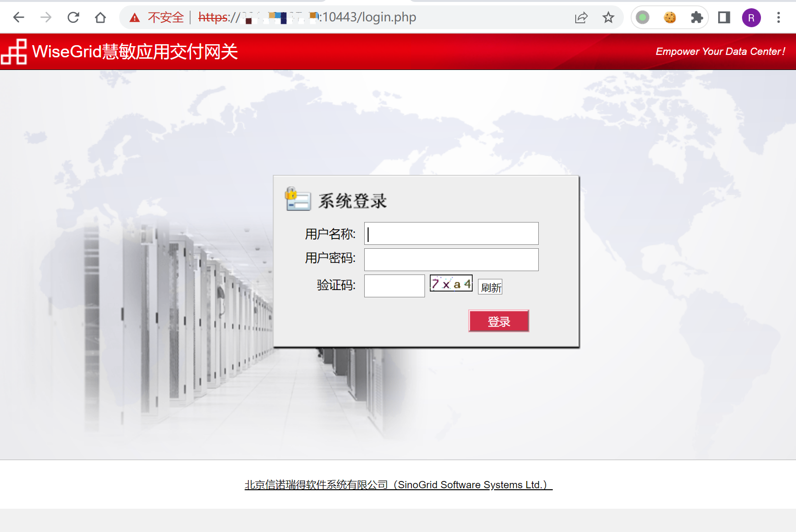The image size is (796, 532).
Task: Reload the login page
Action: point(73,17)
